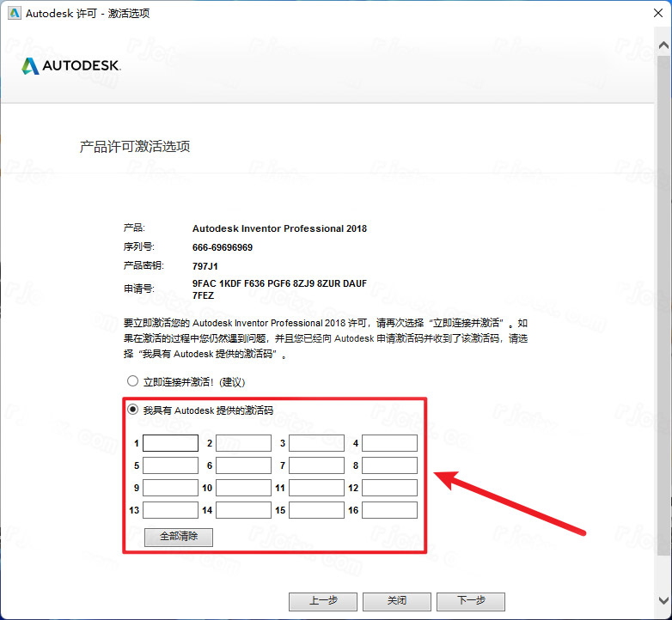Image resolution: width=672 pixels, height=620 pixels.
Task: Click the request code starting 9FAC 1KDF
Action: [279, 289]
